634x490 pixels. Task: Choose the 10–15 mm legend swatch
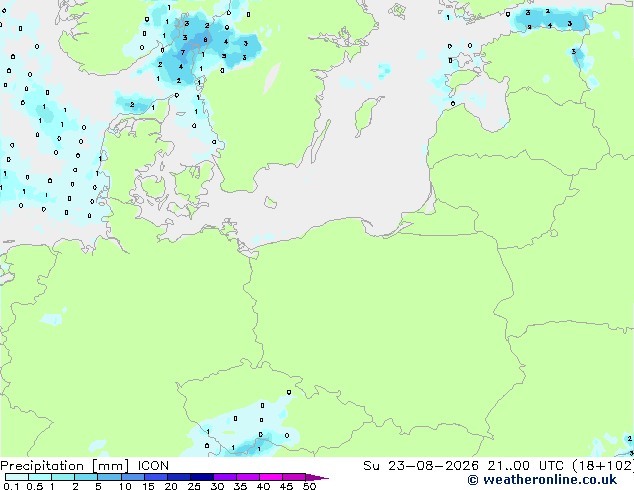tap(132, 477)
